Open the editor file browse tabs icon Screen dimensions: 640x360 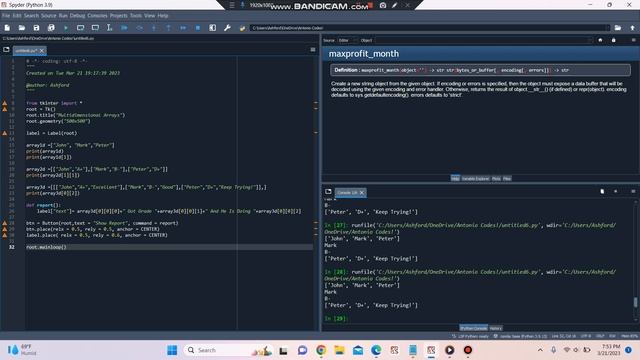coord(6,50)
